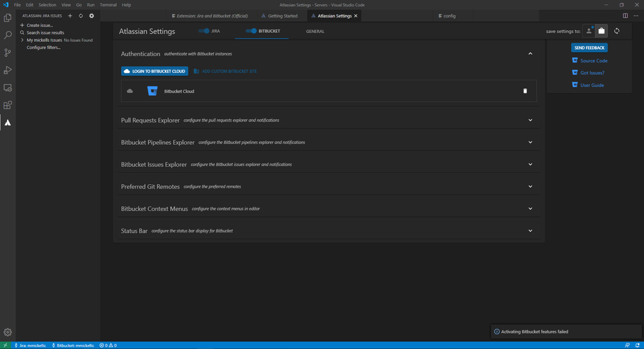Toggle the Jira features switch

coord(204,31)
